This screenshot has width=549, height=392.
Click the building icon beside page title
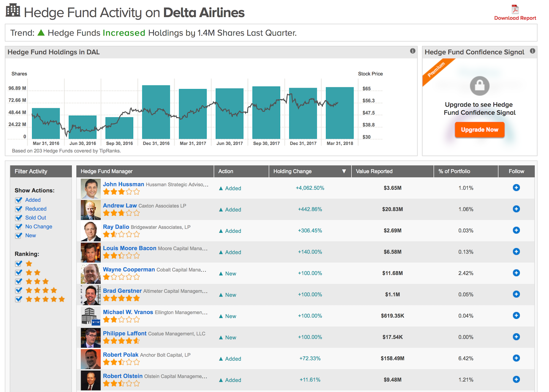13,10
